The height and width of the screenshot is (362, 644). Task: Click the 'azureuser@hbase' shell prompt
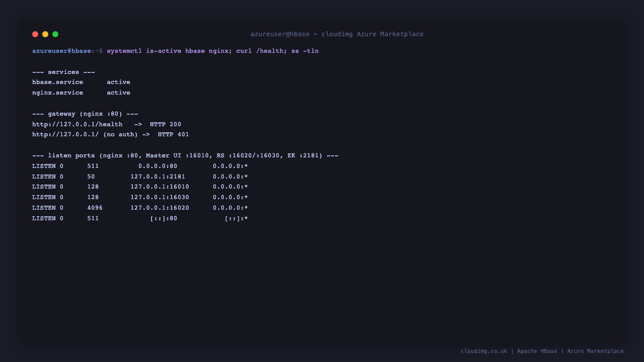pyautogui.click(x=62, y=51)
